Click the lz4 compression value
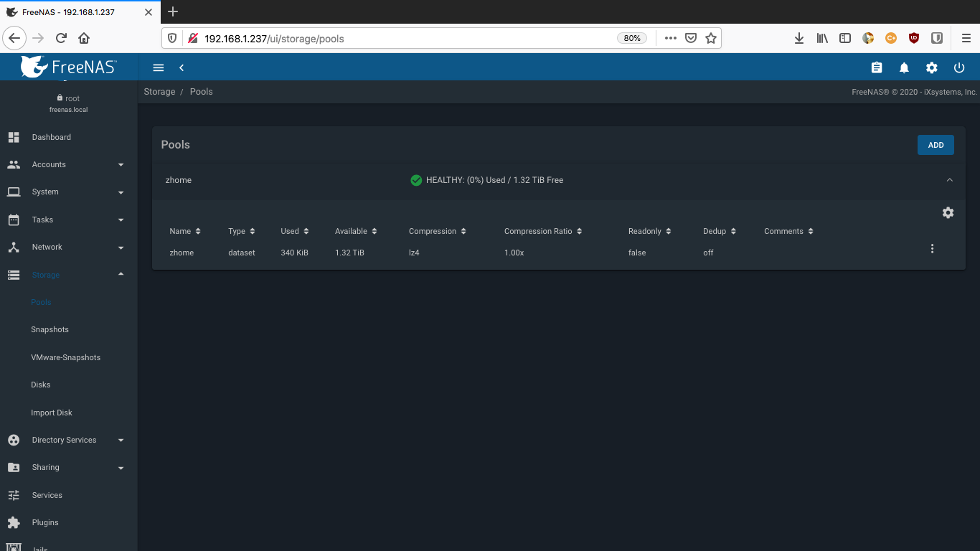 [x=414, y=253]
